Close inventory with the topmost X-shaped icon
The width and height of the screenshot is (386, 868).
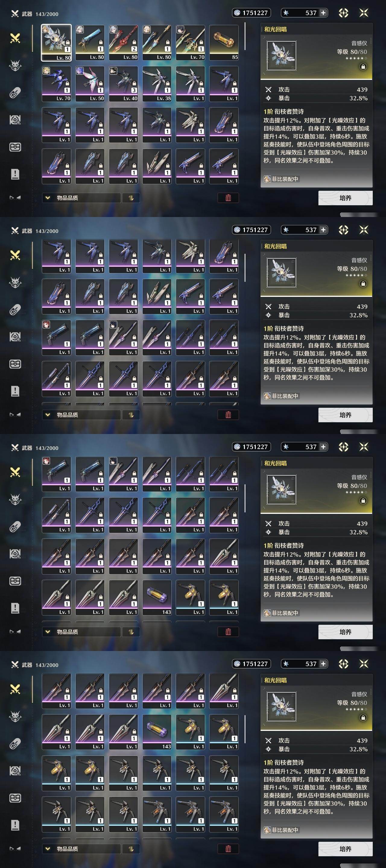click(364, 13)
